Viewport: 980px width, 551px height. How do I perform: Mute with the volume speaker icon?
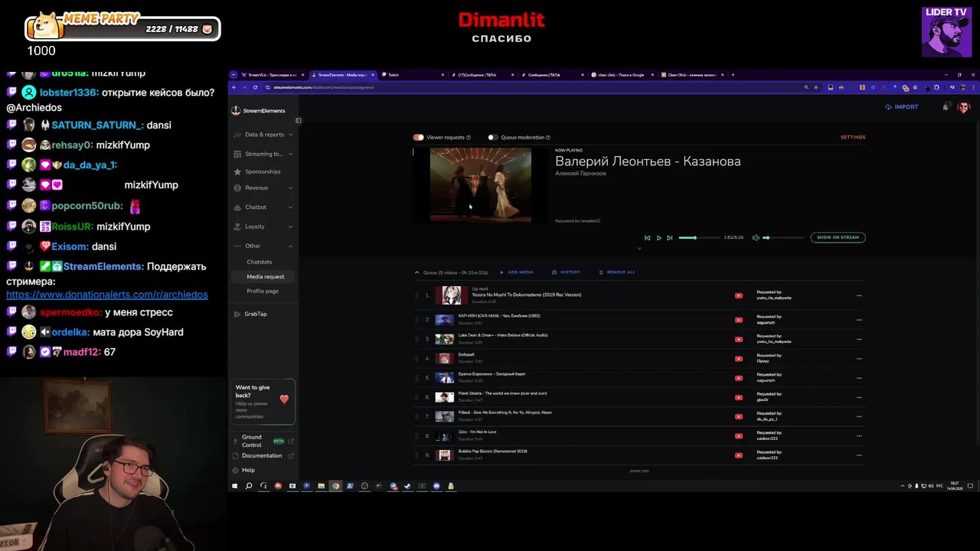[756, 238]
